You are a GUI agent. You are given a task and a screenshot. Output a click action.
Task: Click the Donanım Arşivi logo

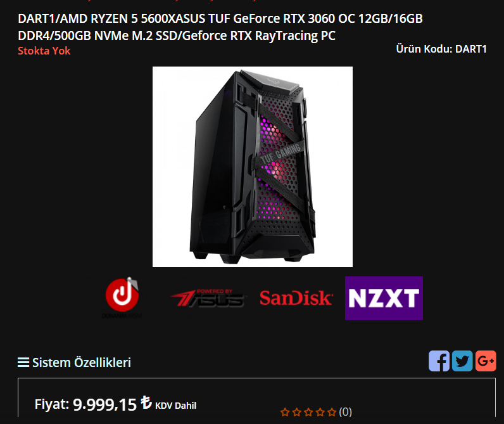(x=122, y=298)
